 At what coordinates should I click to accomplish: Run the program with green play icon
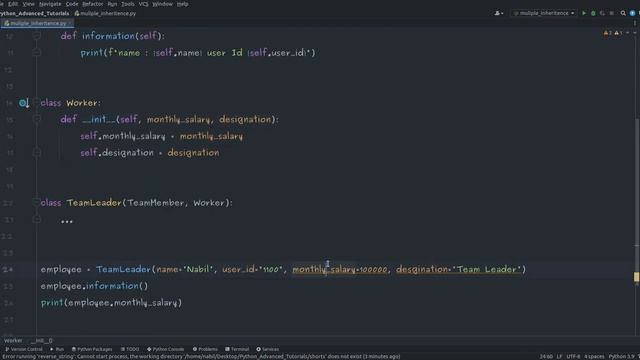click(584, 13)
